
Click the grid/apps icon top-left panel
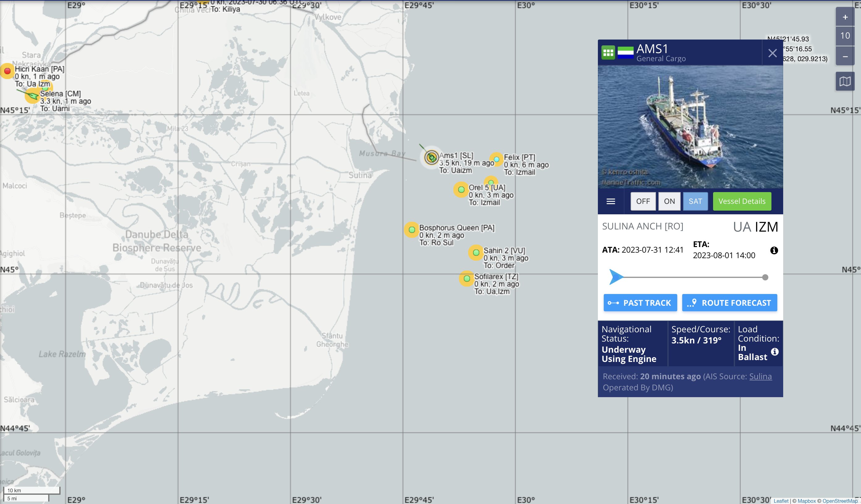(x=609, y=53)
